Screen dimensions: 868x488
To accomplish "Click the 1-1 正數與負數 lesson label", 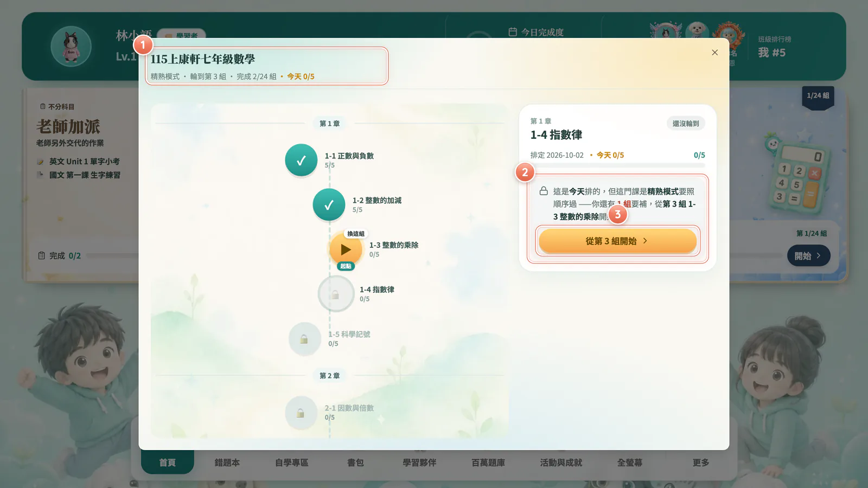I will pos(349,156).
